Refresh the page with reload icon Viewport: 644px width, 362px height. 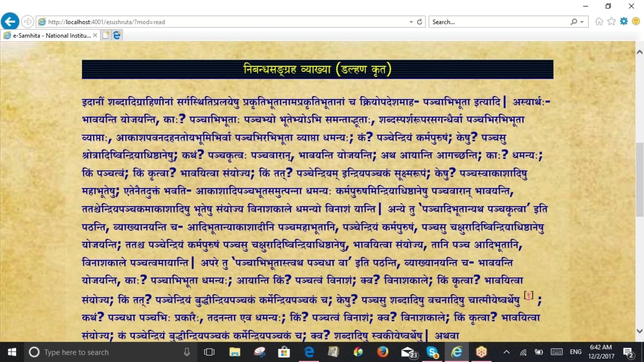[420, 22]
